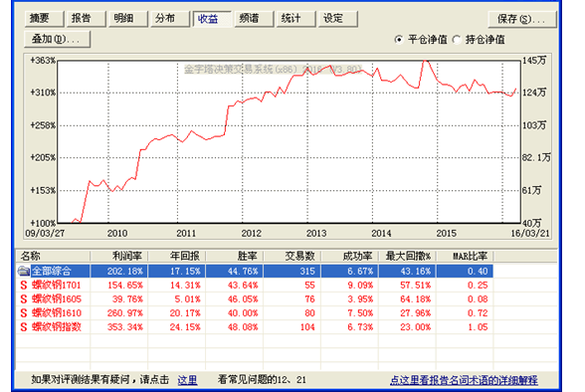Image resolution: width=585 pixels, height=392 pixels.
Task: Click the 202.18% profit value
Action: (125, 272)
